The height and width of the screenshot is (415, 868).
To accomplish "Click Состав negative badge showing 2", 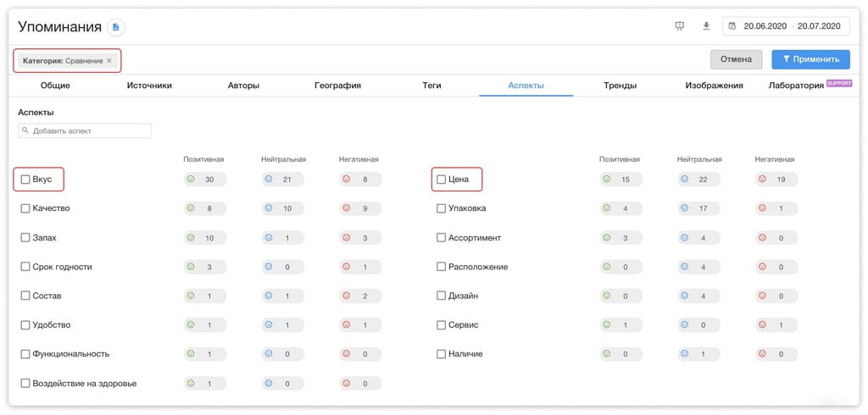I will (360, 296).
